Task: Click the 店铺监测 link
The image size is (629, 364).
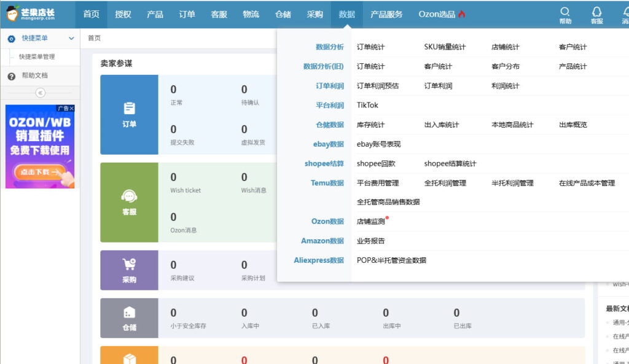Action: [x=371, y=222]
